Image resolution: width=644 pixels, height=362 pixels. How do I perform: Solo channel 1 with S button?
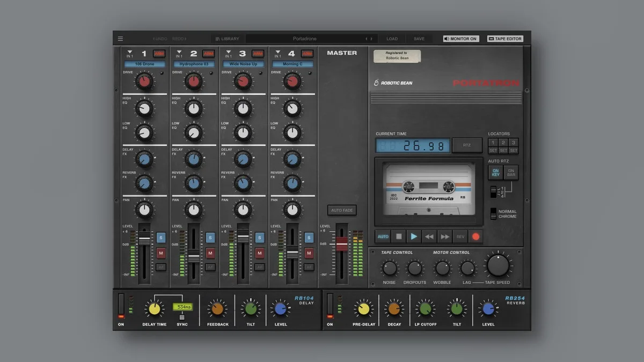(x=161, y=238)
